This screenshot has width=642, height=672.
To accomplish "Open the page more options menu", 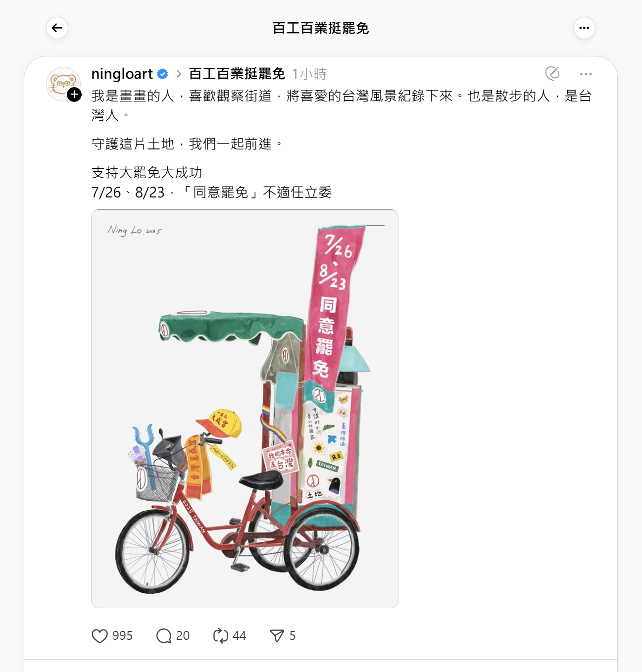I will tap(584, 28).
